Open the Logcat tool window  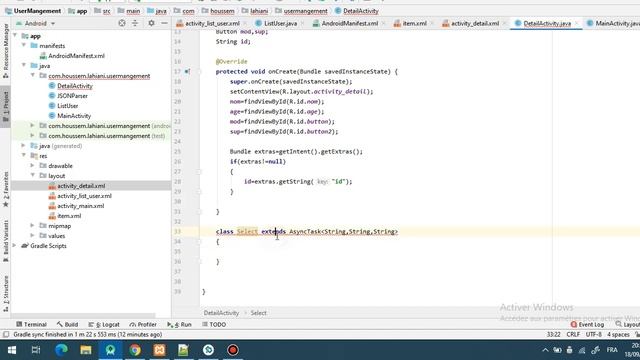click(104, 324)
